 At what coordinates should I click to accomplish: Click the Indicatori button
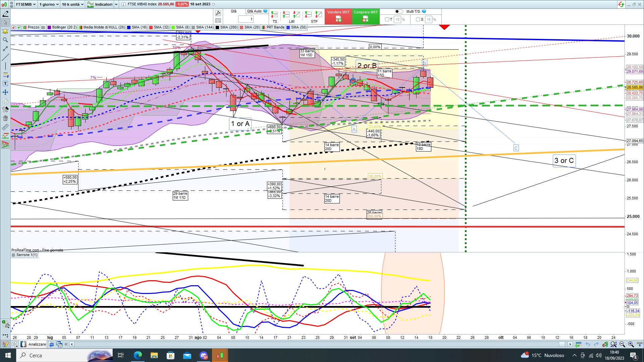(100, 4)
